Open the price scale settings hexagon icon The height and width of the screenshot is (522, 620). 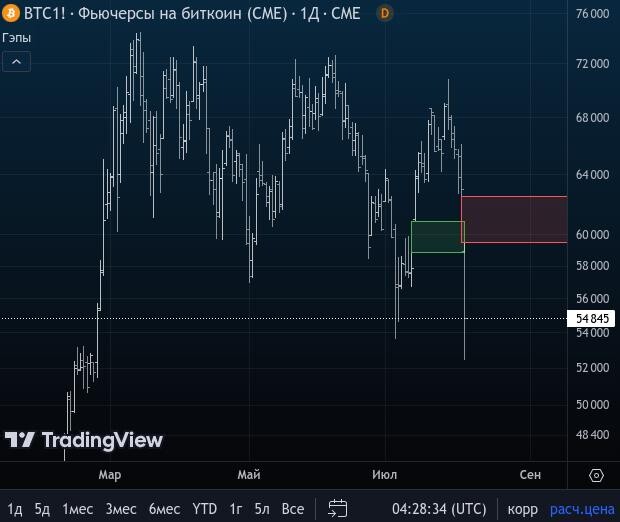point(596,475)
